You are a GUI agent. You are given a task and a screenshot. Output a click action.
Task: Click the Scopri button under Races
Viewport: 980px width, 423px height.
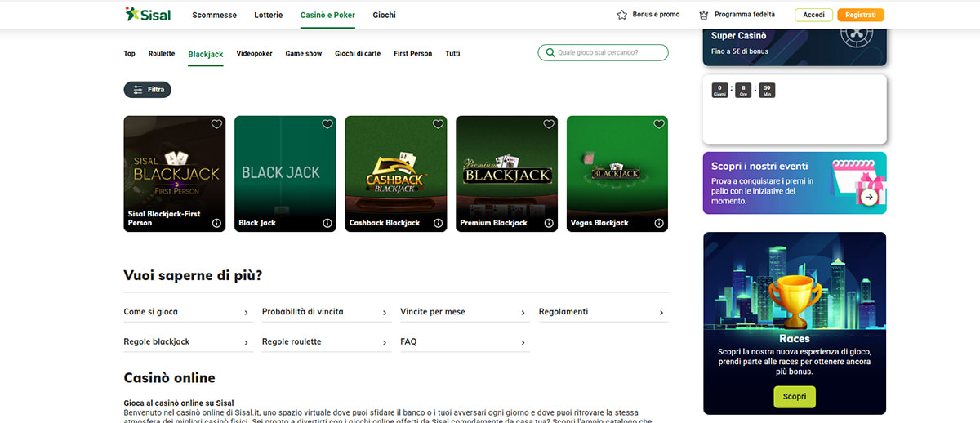(x=795, y=396)
